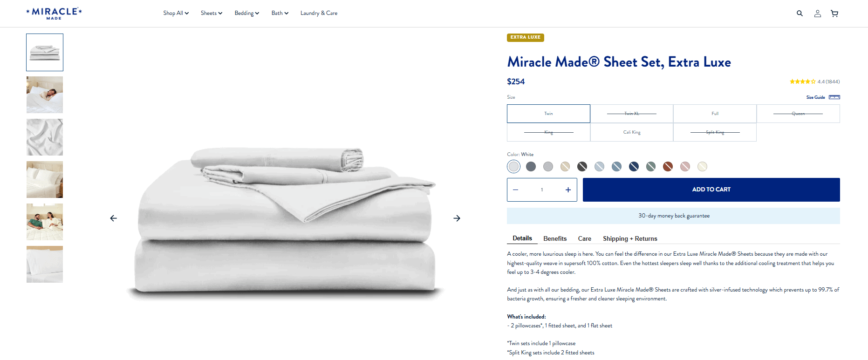
Task: Select the Full size option
Action: (x=715, y=114)
